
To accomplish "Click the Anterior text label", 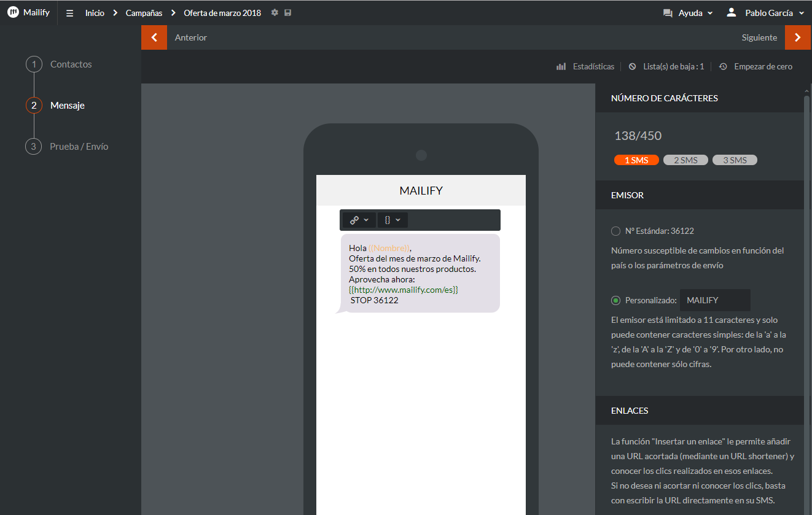I will (191, 37).
